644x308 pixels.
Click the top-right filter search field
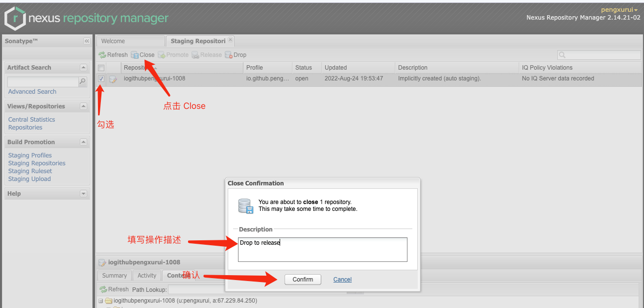tap(599, 55)
